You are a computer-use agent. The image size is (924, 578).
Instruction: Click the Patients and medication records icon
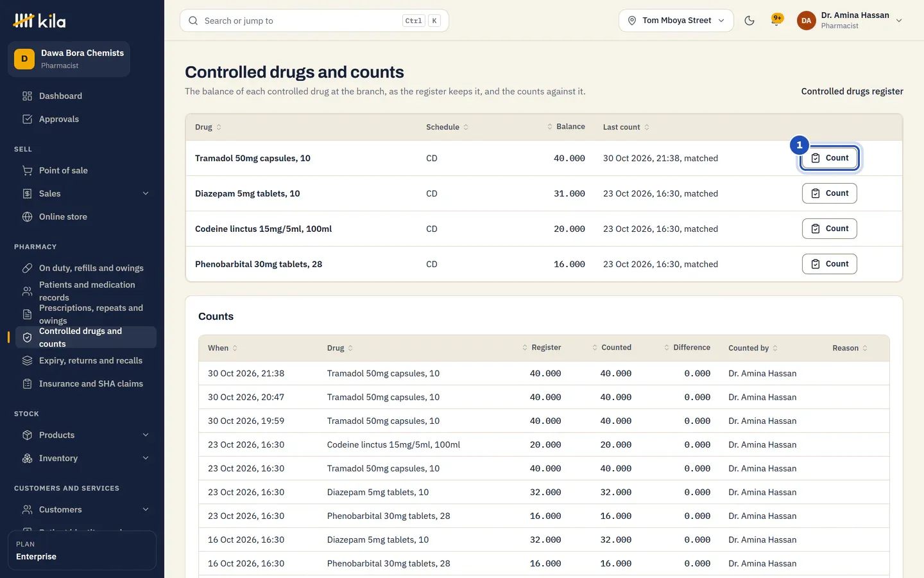27,291
